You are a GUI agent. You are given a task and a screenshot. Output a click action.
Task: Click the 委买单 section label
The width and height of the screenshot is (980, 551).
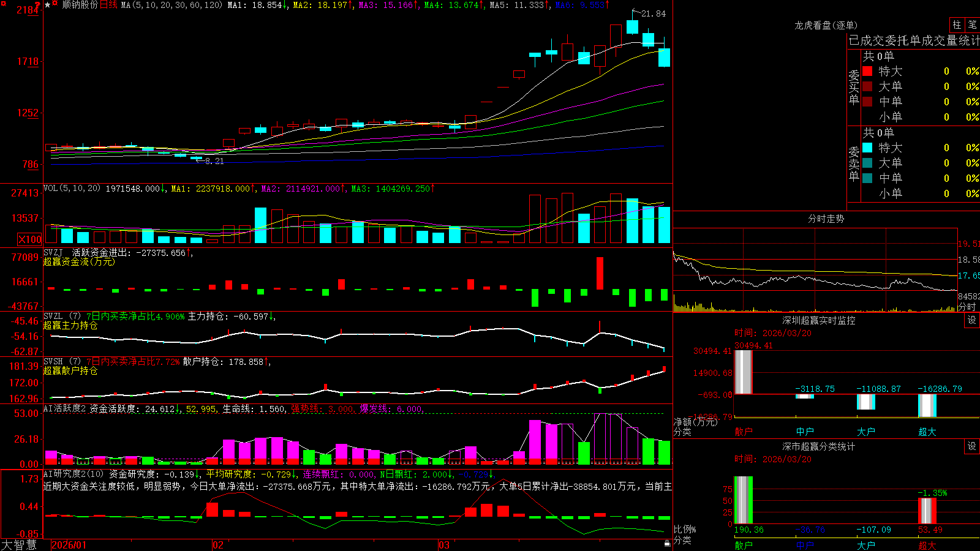click(854, 87)
